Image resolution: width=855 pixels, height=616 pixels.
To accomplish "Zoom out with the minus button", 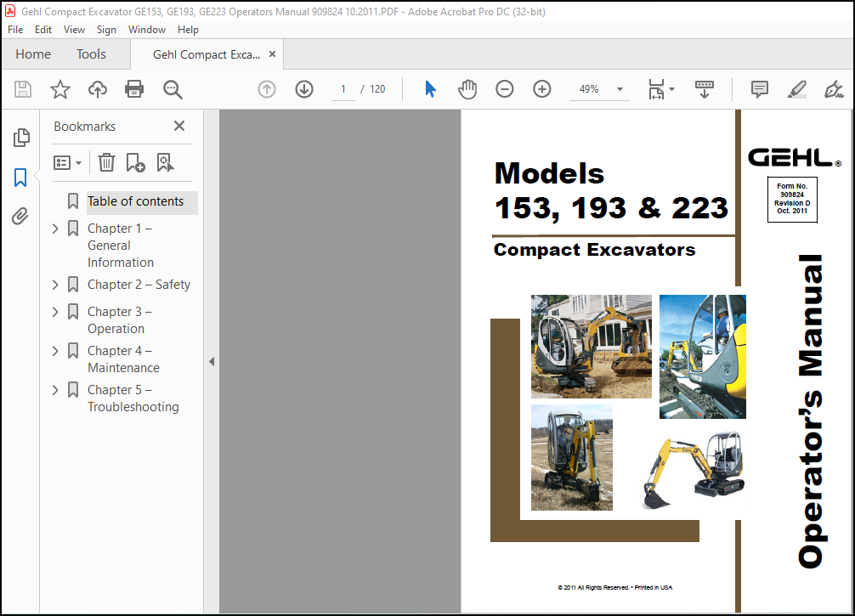I will 504,89.
